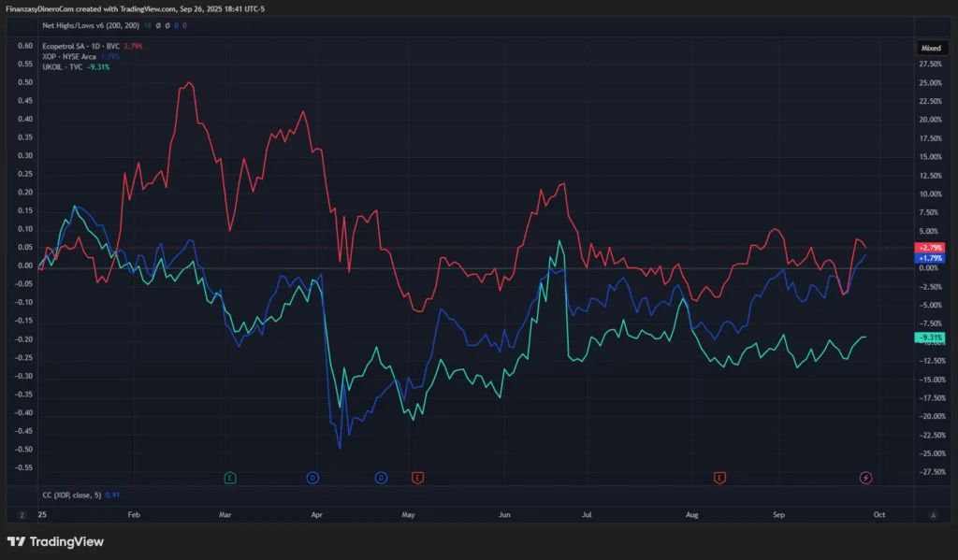
Task: Open the Mixed scale mode button
Action: coord(931,47)
